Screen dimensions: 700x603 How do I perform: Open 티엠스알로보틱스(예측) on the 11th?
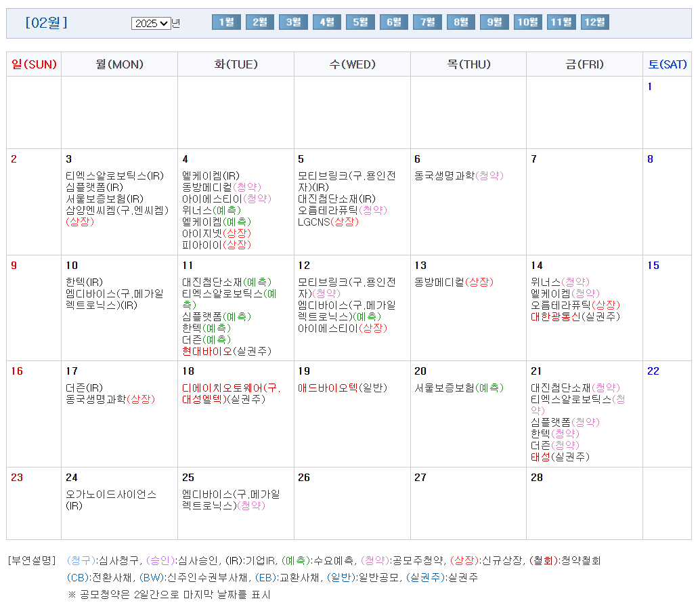coord(229,299)
